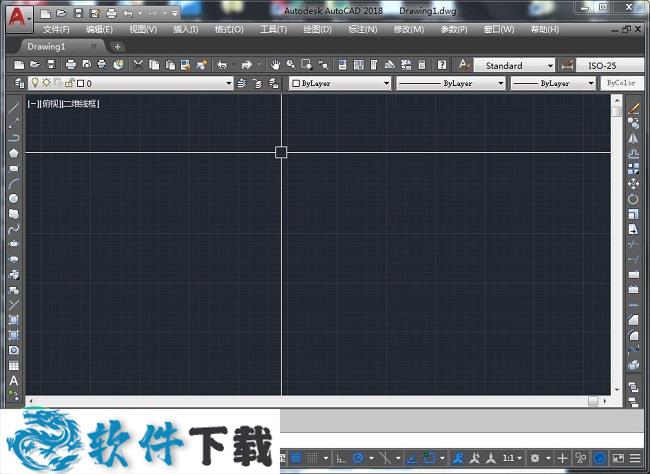Toggle object snap in status bar
Image resolution: width=650 pixels, height=474 pixels.
pyautogui.click(x=429, y=458)
